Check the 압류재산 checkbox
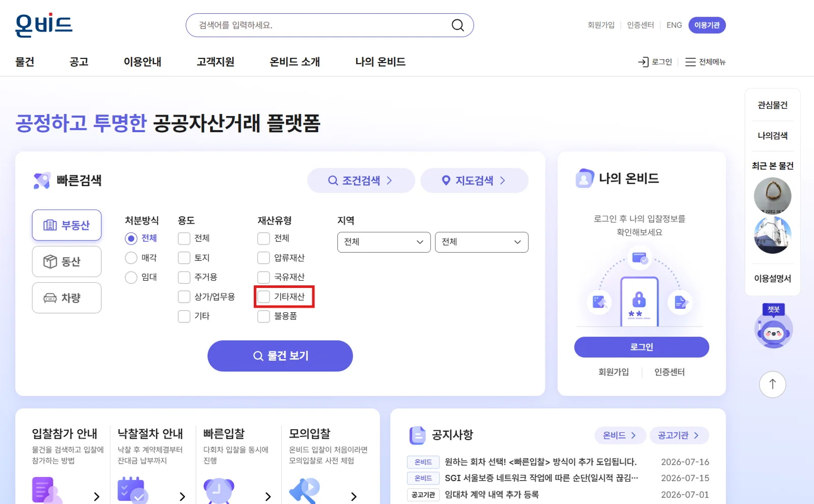 264,258
